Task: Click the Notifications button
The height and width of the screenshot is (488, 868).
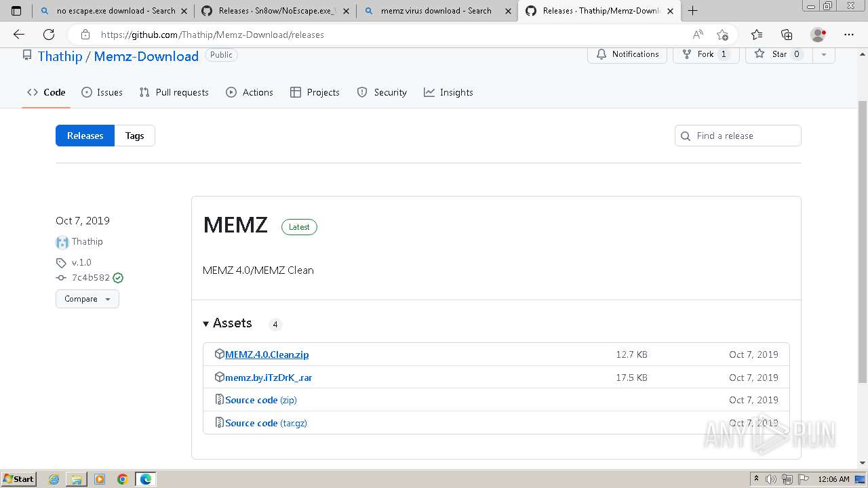Action: click(x=627, y=54)
